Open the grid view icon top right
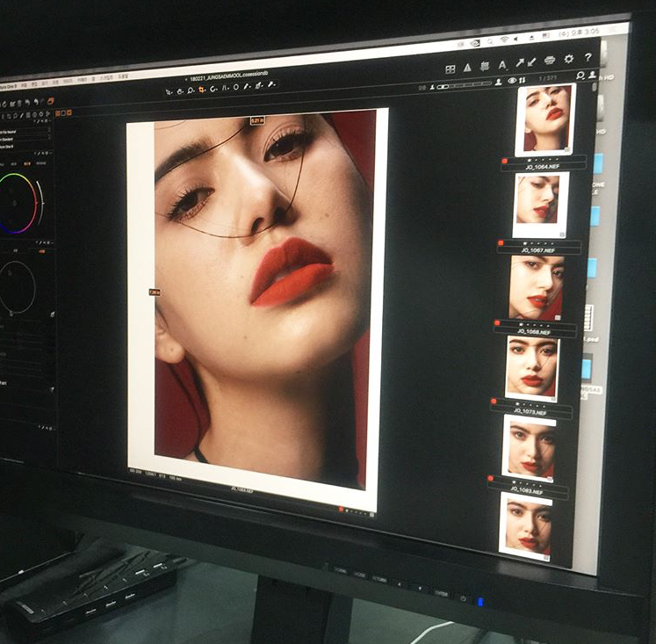Image resolution: width=656 pixels, height=644 pixels. click(451, 69)
